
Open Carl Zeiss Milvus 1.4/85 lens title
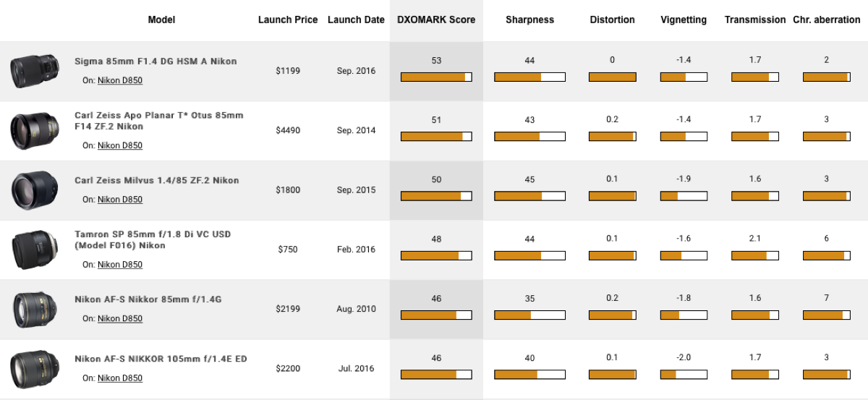click(x=156, y=181)
